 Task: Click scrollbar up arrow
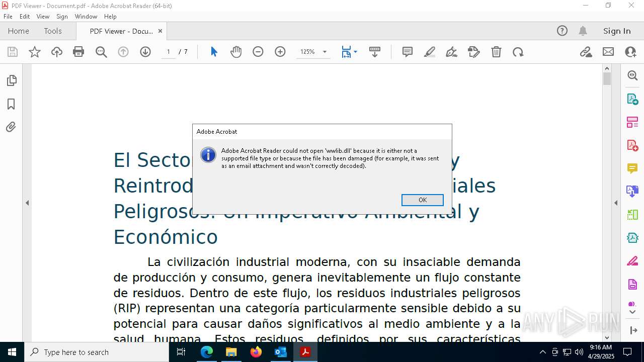[607, 68]
